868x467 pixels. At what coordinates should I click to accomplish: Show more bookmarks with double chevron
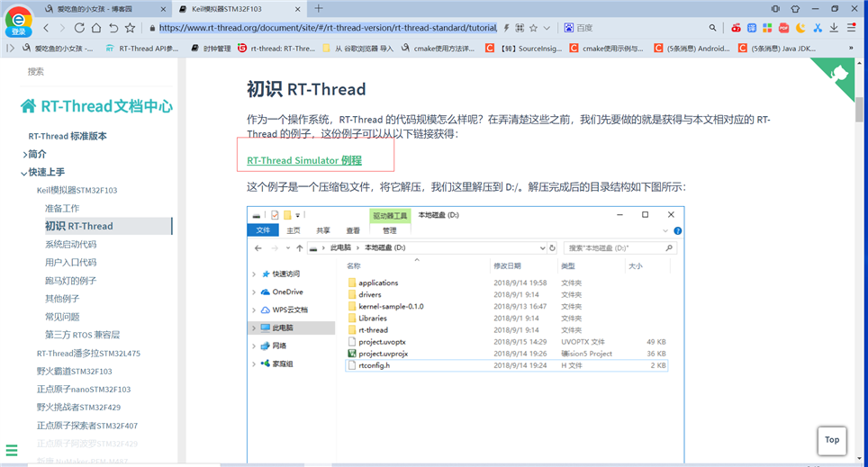pyautogui.click(x=851, y=48)
